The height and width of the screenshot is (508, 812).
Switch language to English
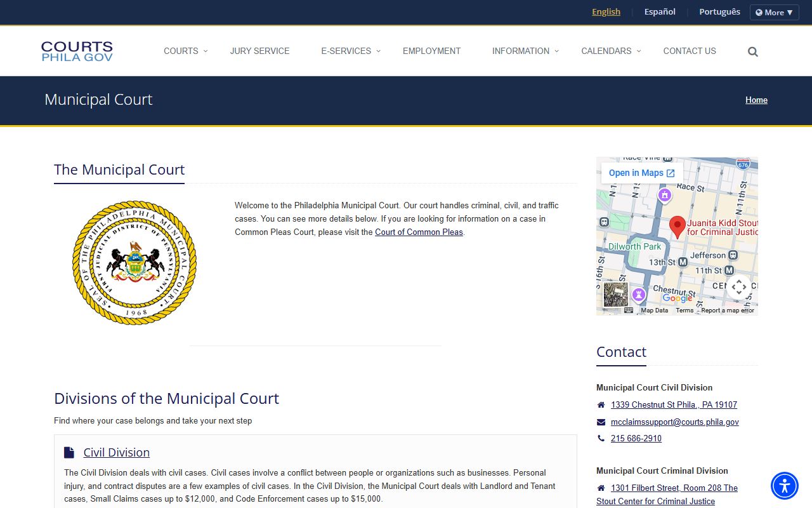click(606, 12)
